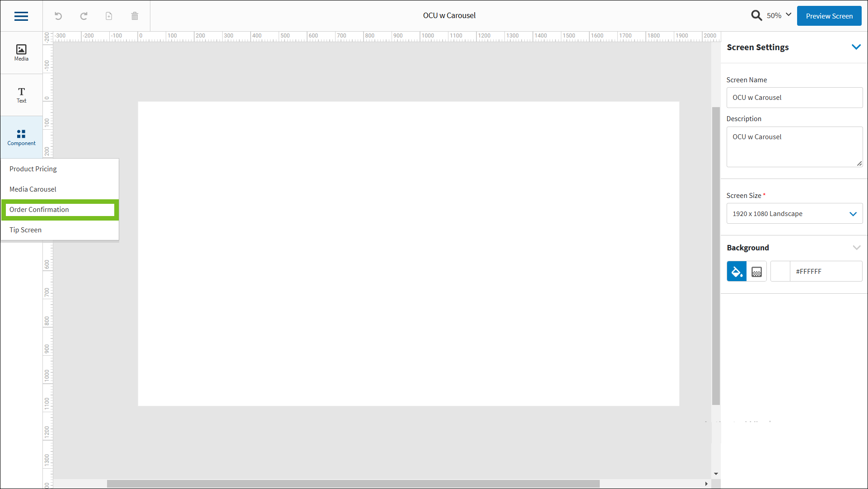Collapse the Screen Settings panel
Image resolution: width=868 pixels, height=489 pixels.
(856, 47)
